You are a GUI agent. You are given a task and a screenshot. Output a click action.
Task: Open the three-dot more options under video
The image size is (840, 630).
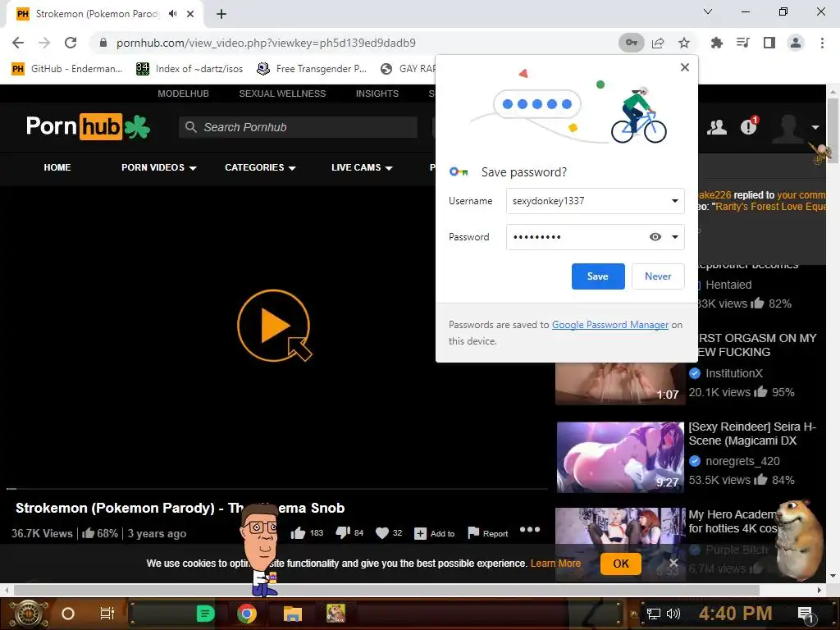click(x=529, y=529)
